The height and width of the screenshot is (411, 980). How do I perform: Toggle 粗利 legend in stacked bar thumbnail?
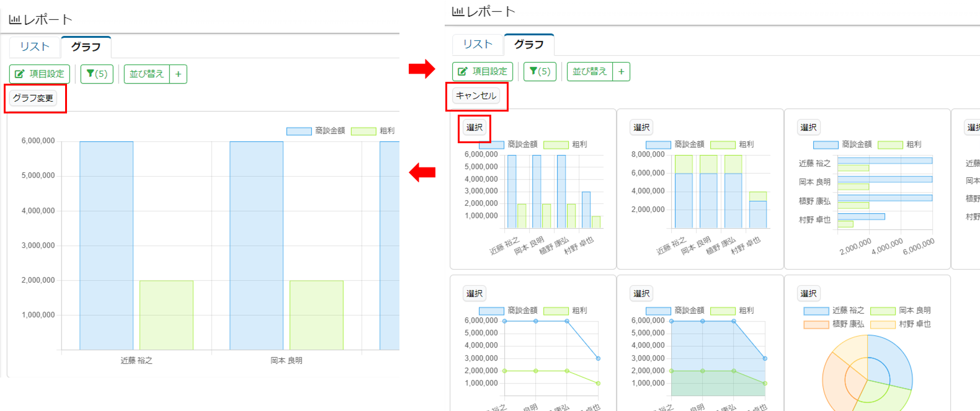click(732, 144)
